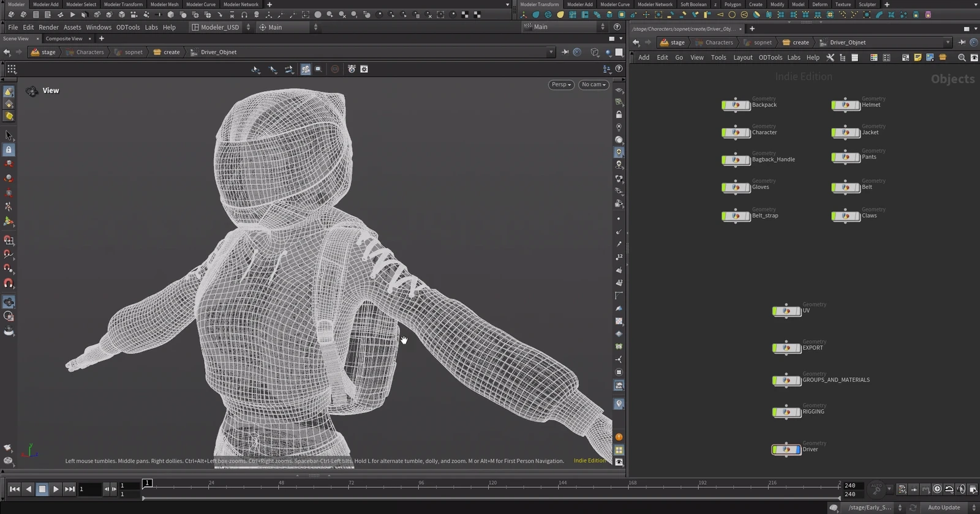
Task: Click the sticky note icon in network toolbar
Action: [918, 58]
